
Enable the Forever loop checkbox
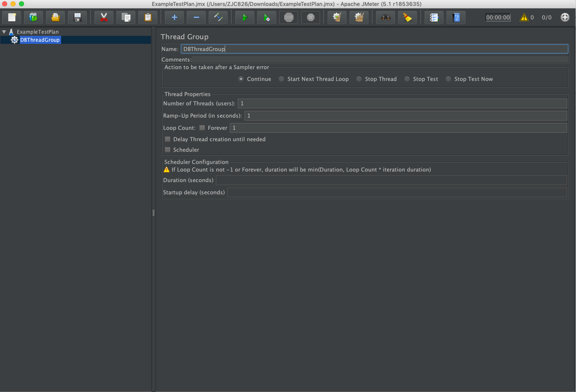click(202, 128)
